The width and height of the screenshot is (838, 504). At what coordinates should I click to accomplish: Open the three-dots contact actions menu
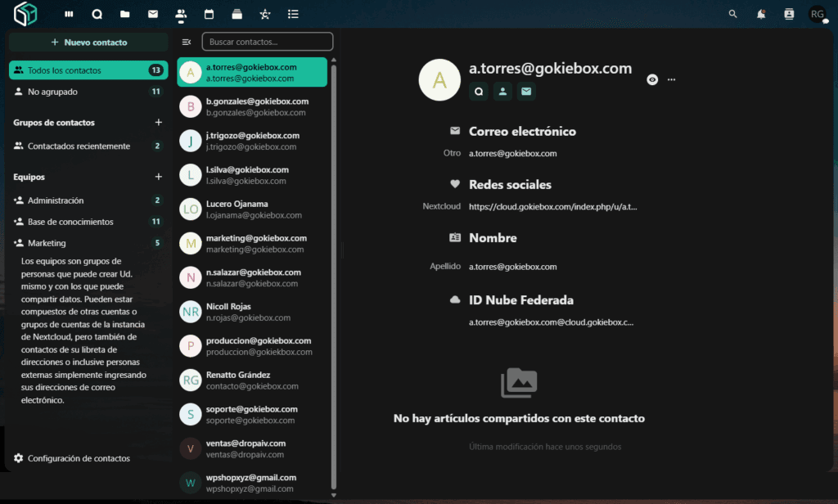(672, 79)
